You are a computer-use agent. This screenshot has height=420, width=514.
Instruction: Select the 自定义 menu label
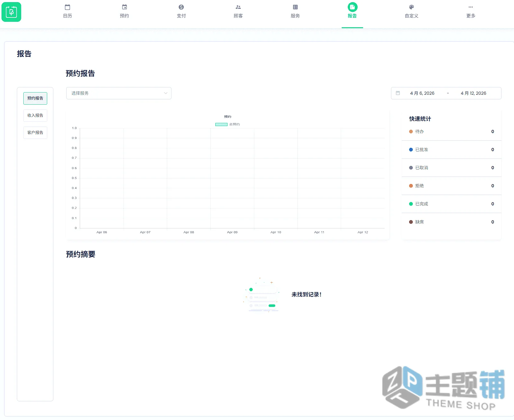click(412, 16)
